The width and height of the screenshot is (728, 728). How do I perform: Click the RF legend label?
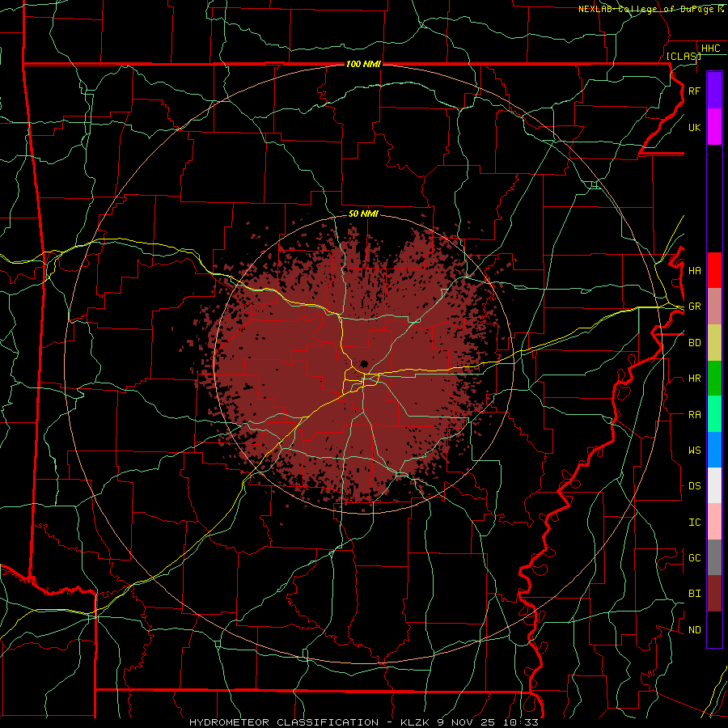click(x=694, y=91)
